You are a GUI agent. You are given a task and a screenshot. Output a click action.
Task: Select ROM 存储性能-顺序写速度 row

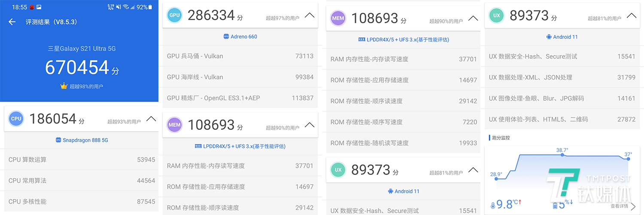click(404, 122)
